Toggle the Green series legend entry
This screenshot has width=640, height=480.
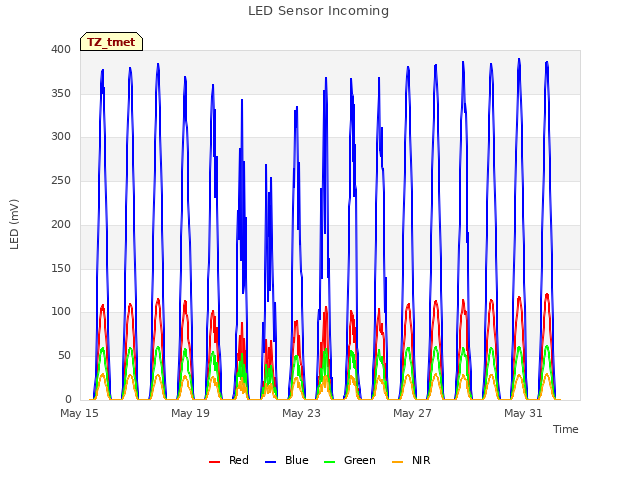tap(349, 460)
